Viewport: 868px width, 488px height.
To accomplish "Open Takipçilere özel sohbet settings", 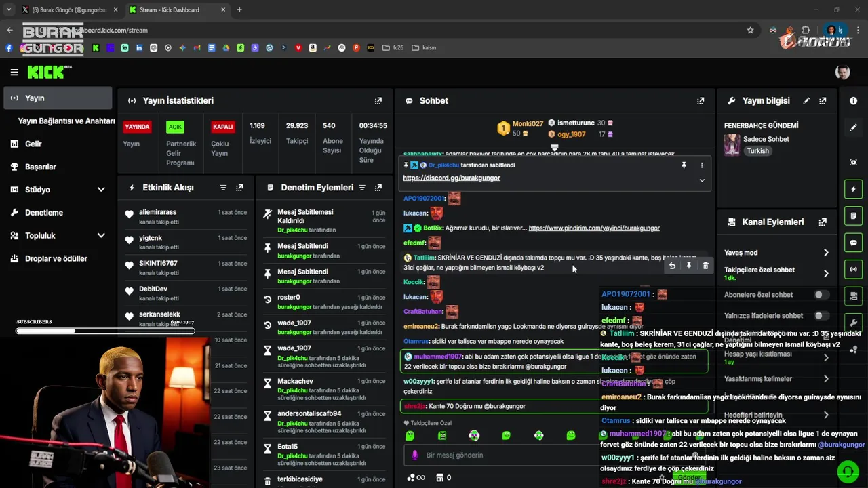I will 776,274.
